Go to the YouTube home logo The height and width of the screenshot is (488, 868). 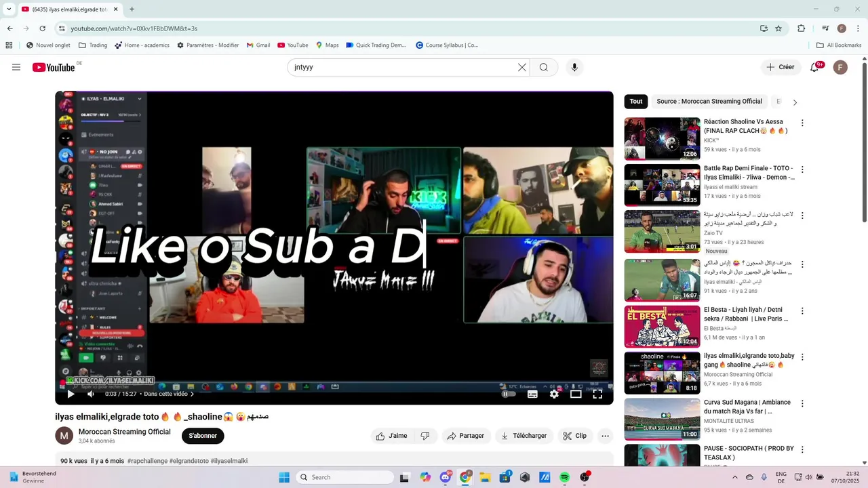(x=54, y=67)
